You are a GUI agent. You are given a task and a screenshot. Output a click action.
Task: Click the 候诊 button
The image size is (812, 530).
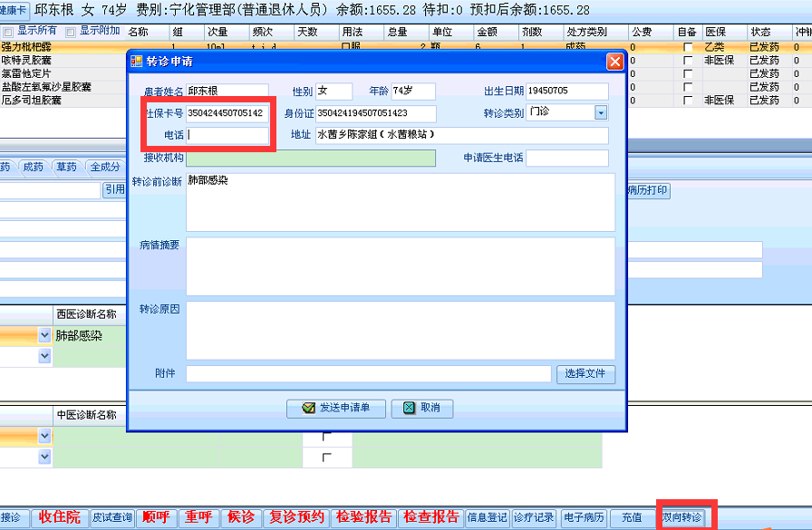click(241, 517)
